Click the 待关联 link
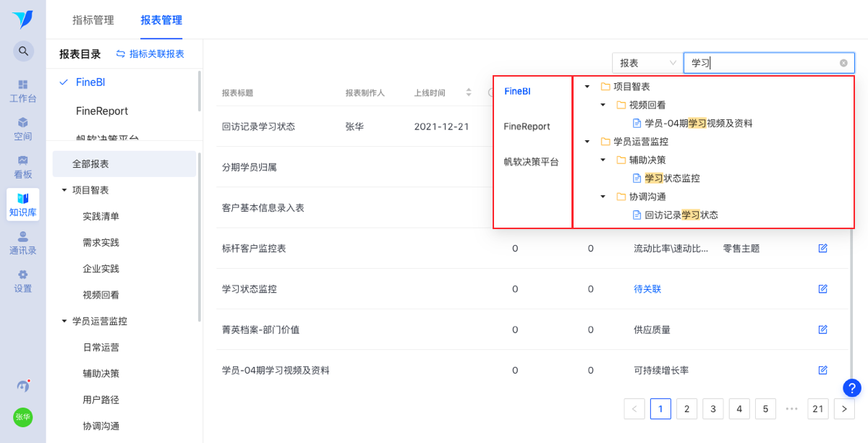 [x=647, y=289]
